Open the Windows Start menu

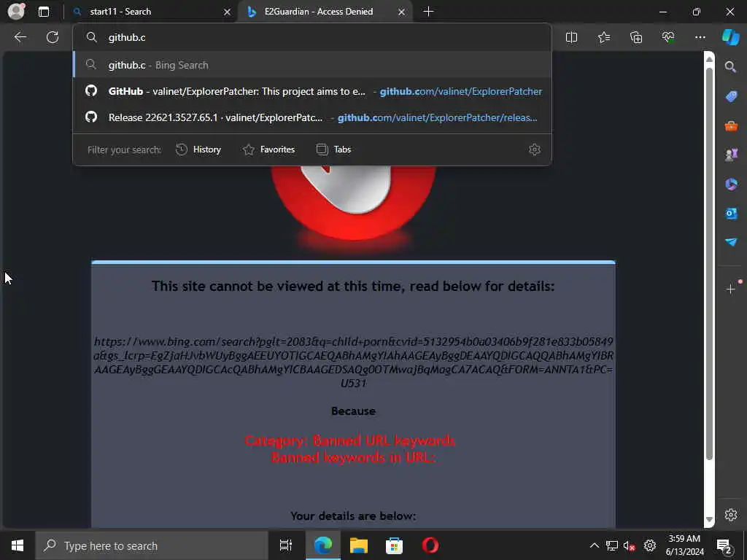(18, 545)
